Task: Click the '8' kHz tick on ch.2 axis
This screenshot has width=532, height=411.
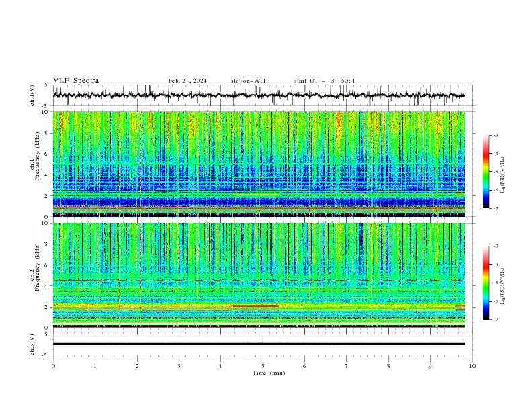Action: point(46,244)
